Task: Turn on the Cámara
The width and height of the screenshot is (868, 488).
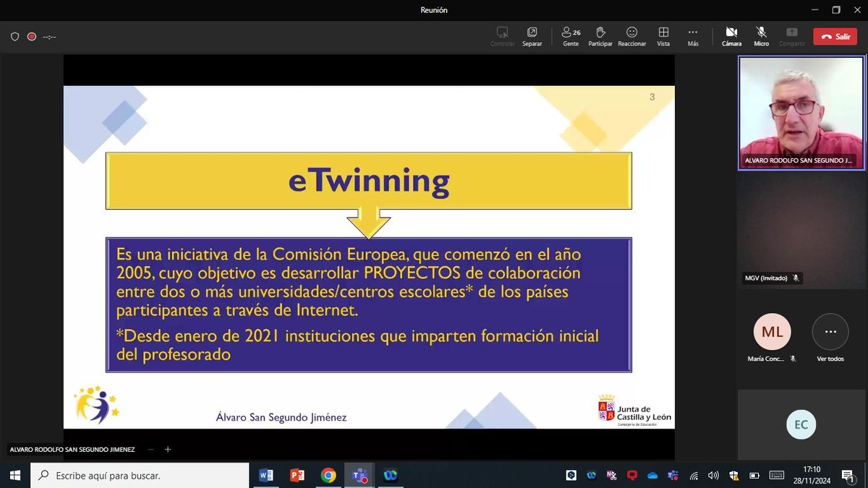Action: pos(731,36)
